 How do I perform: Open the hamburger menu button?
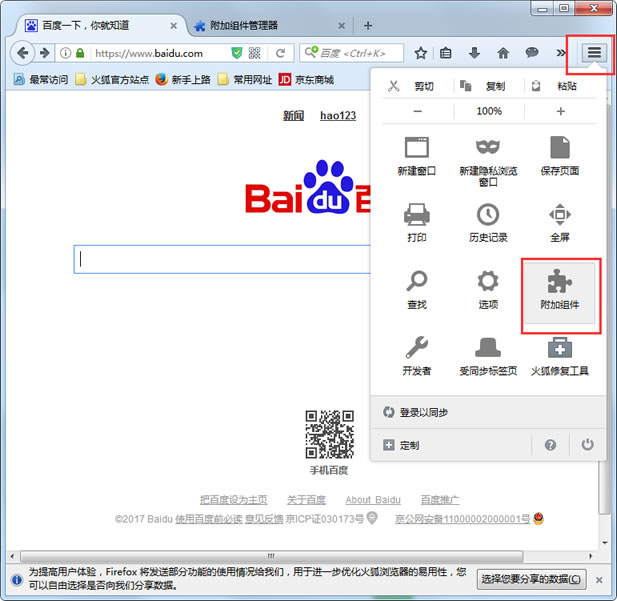click(594, 52)
